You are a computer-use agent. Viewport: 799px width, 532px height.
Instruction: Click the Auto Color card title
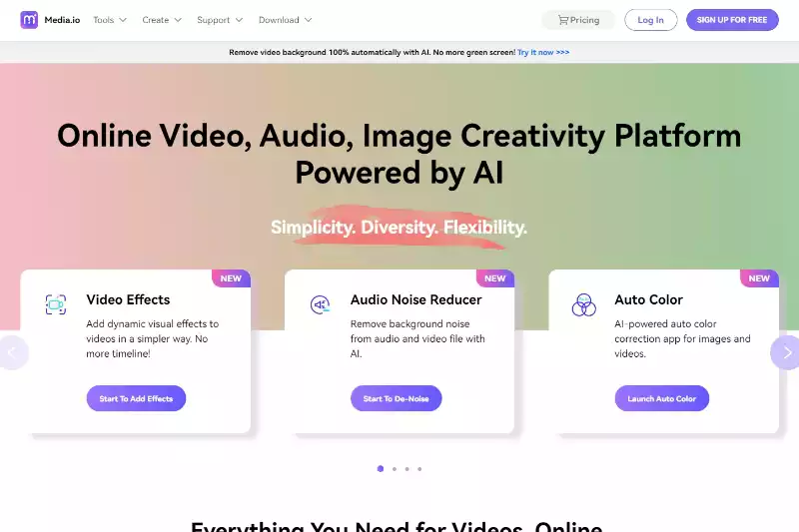pos(648,299)
